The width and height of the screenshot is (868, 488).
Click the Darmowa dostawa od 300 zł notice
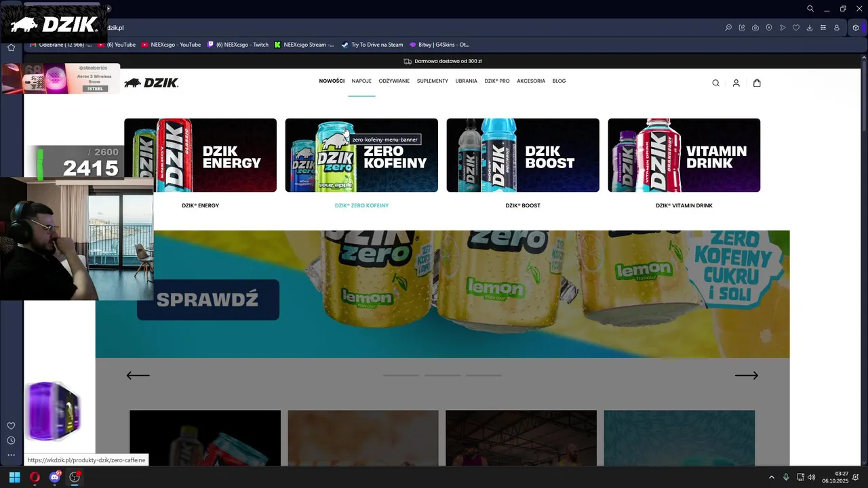(442, 61)
